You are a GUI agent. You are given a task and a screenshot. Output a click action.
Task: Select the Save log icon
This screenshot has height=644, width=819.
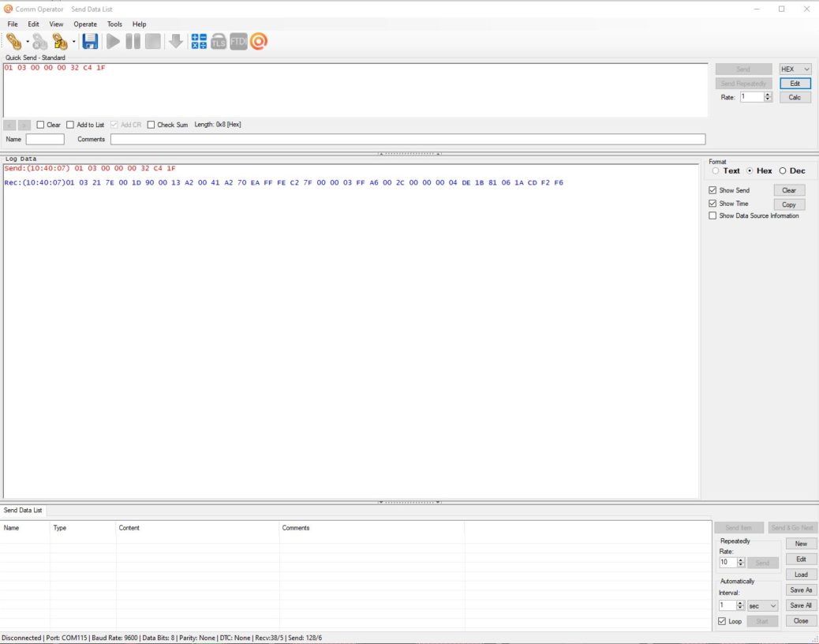point(89,41)
